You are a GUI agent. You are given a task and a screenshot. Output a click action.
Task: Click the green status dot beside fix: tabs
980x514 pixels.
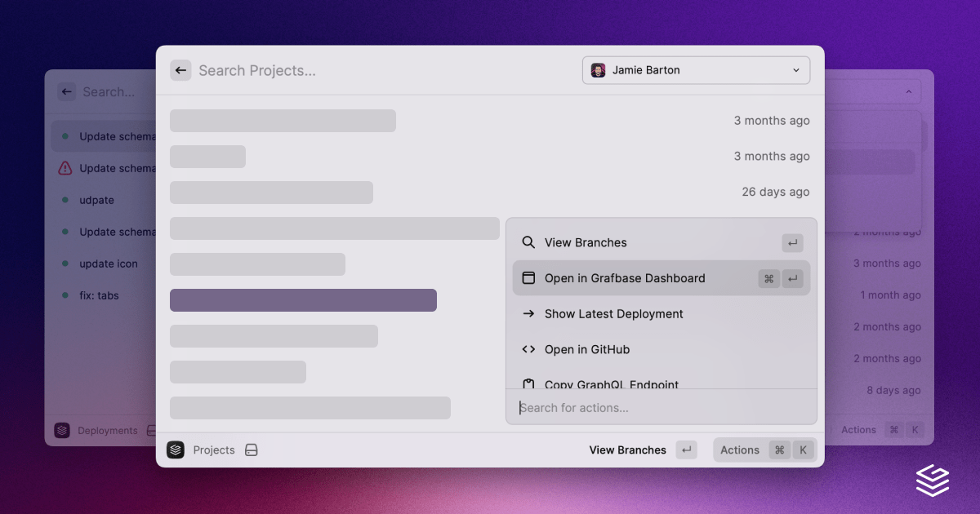pos(65,295)
